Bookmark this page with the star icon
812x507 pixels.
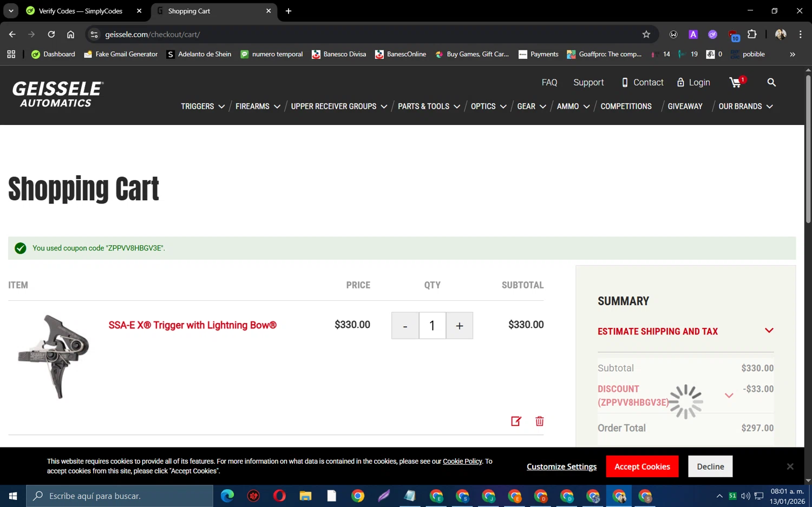tap(646, 34)
